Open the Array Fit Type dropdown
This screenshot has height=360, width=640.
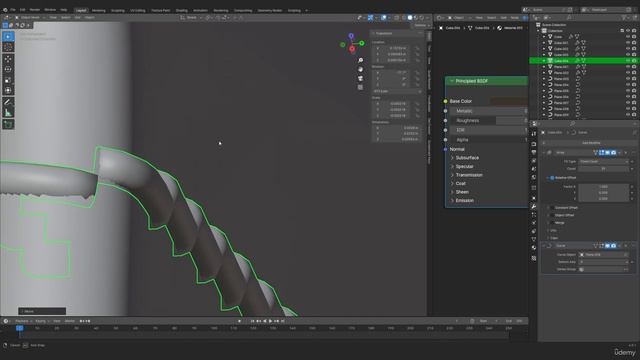604,162
